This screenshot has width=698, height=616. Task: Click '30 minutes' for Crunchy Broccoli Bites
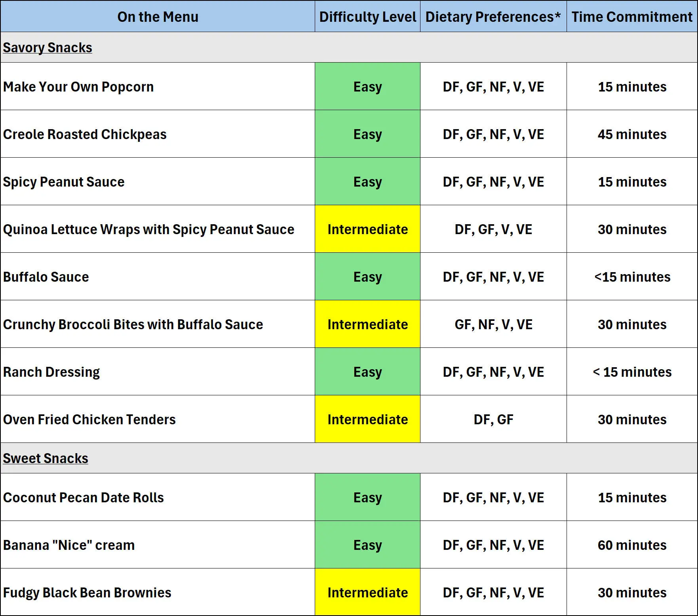[632, 324]
